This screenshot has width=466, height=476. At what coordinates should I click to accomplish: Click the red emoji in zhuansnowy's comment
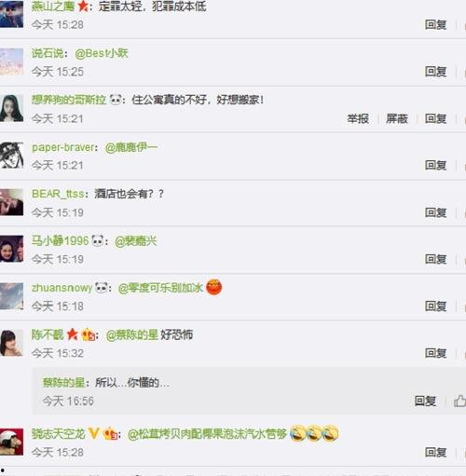(x=213, y=287)
